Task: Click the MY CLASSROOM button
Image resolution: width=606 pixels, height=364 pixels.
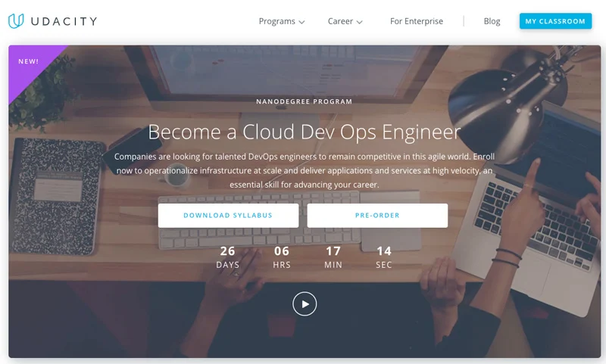Action: (x=555, y=21)
